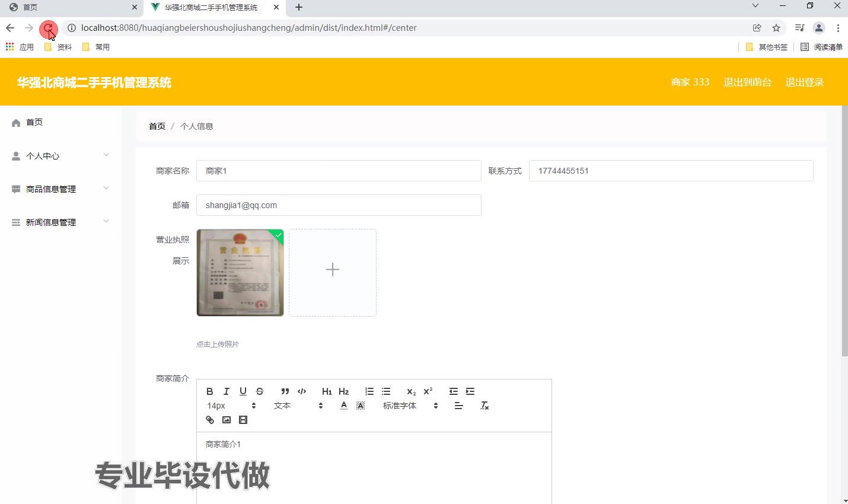
Task: Click the 商家名称 input field
Action: tap(339, 171)
